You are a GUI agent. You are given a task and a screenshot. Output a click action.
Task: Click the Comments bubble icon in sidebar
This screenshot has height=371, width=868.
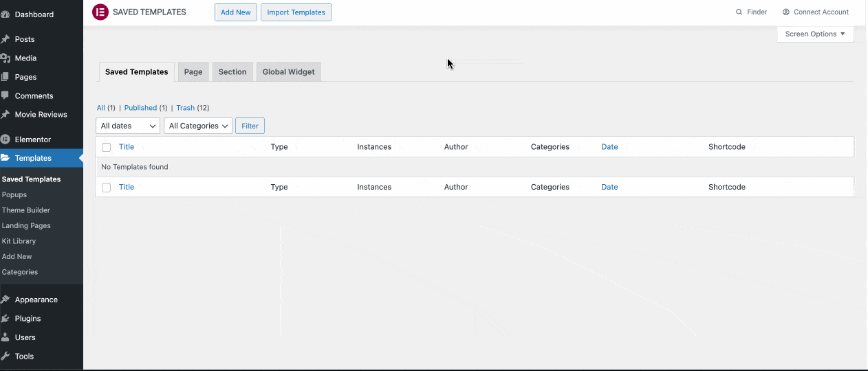(6, 95)
